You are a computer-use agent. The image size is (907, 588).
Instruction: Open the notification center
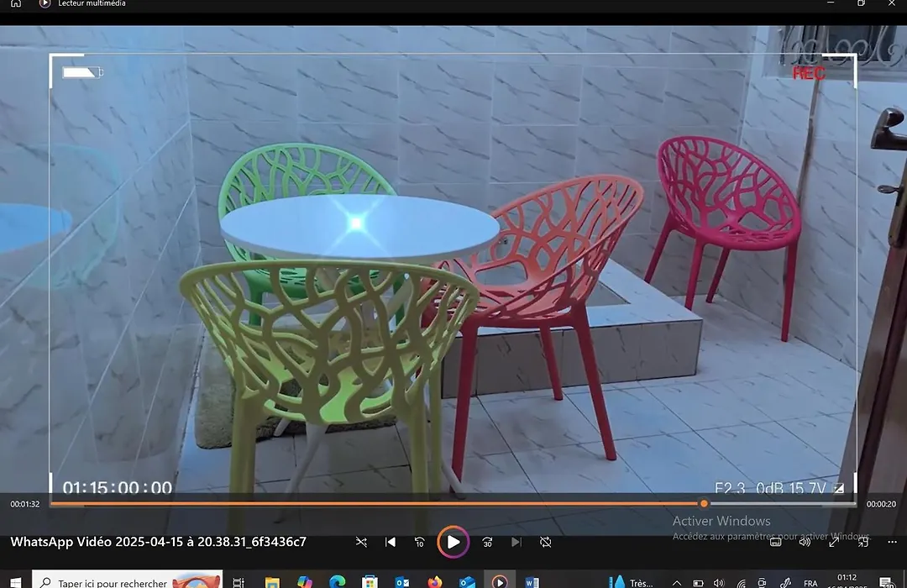pos(886,582)
